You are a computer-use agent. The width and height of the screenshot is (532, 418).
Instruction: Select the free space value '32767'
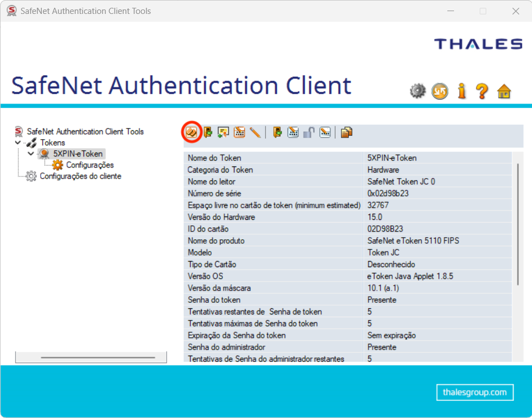point(378,205)
